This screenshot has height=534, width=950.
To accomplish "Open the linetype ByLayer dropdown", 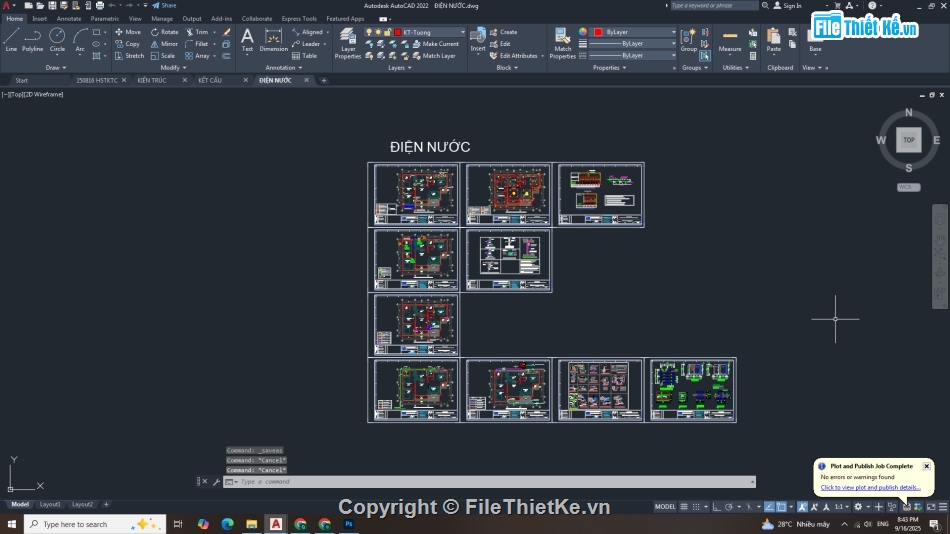I will [x=673, y=55].
